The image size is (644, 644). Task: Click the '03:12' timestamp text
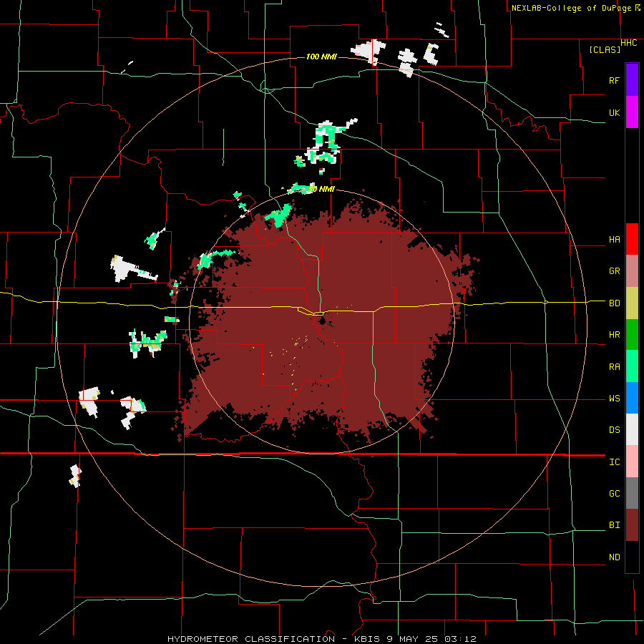click(459, 639)
